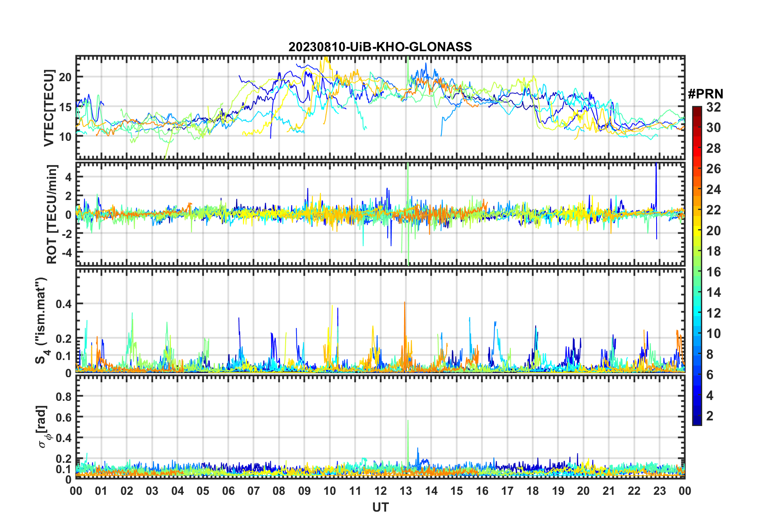Viewport: 761px width, 532px height.
Task: Click the 18 hour tick on the UT axis
Action: pyautogui.click(x=533, y=491)
